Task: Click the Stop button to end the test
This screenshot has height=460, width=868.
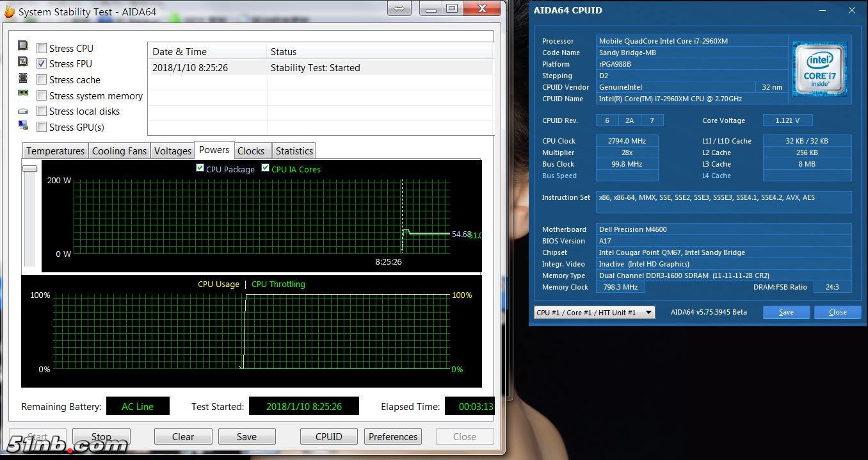Action: click(x=101, y=437)
